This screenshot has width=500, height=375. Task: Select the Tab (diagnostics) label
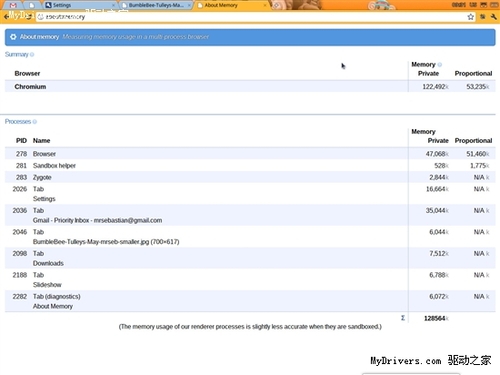[57, 296]
